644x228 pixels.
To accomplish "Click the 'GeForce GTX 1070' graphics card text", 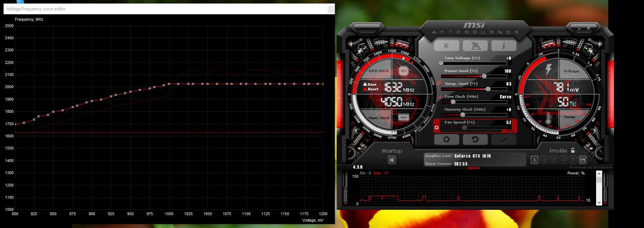I will coord(472,156).
